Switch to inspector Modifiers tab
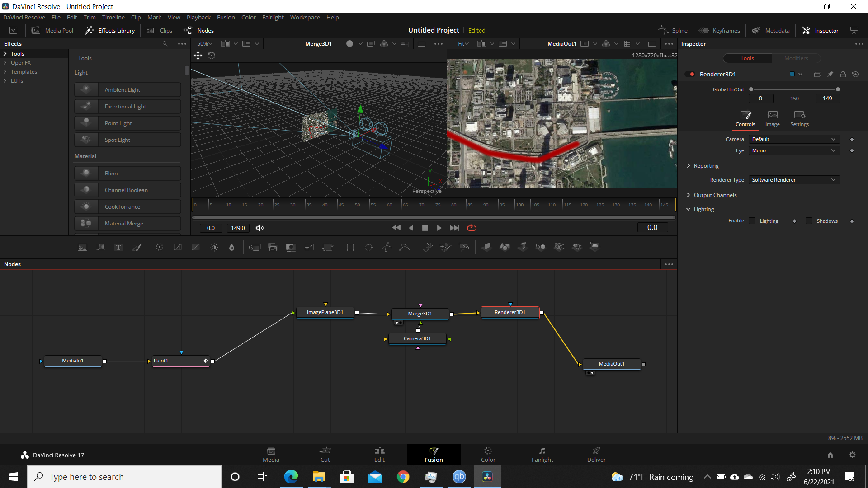 (x=796, y=58)
